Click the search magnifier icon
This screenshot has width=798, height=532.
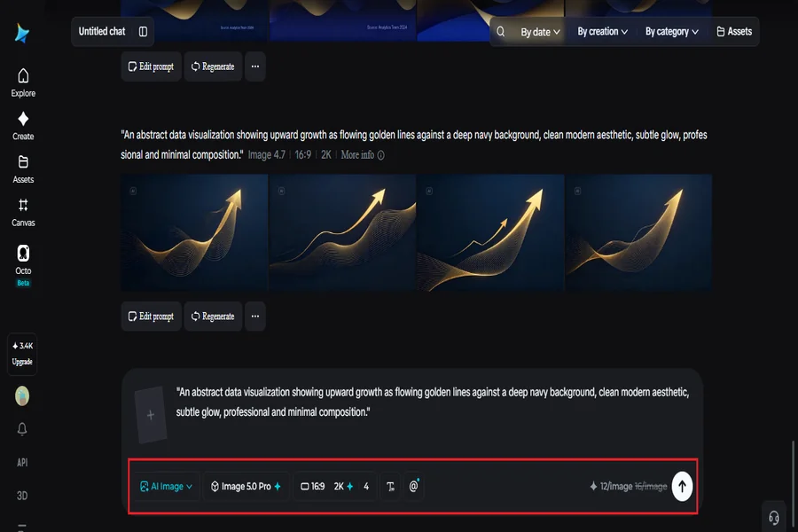point(501,32)
